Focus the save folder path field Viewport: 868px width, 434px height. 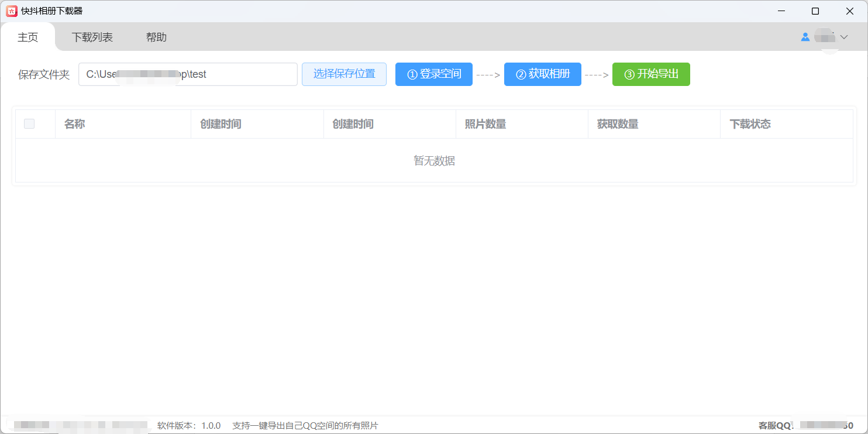188,74
